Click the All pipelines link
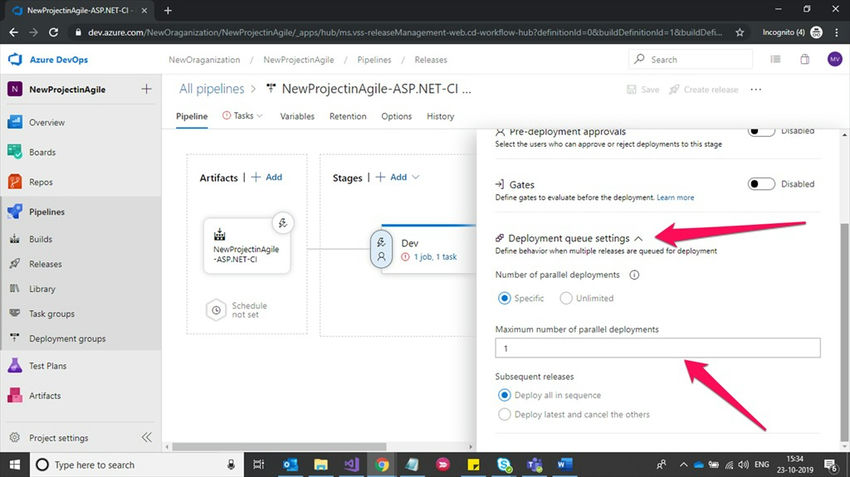The width and height of the screenshot is (850, 477). (x=211, y=89)
